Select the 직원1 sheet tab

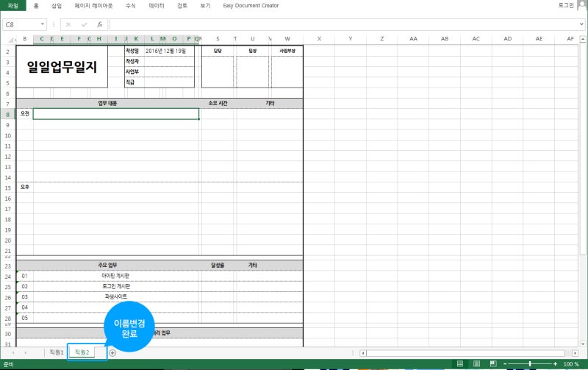57,352
